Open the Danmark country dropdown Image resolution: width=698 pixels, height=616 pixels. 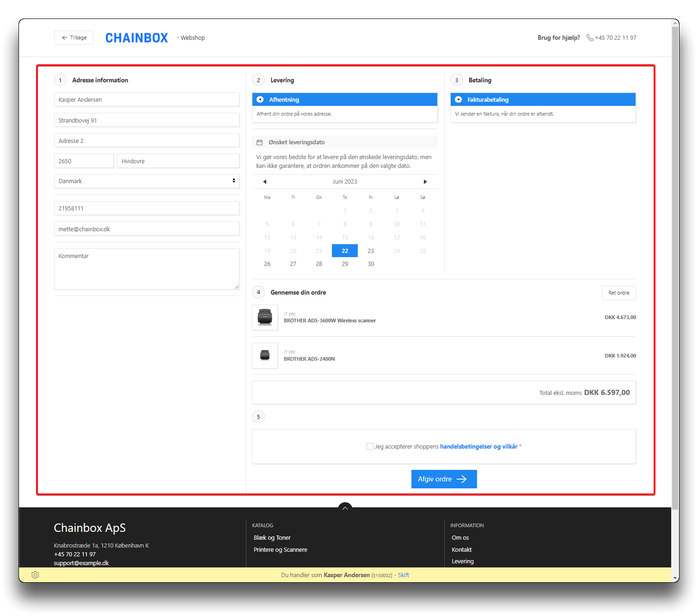click(x=147, y=181)
